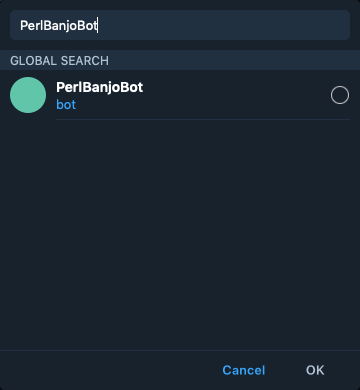Click the divider line under bot result
Viewport: 360px width, 390px height.
click(203, 119)
